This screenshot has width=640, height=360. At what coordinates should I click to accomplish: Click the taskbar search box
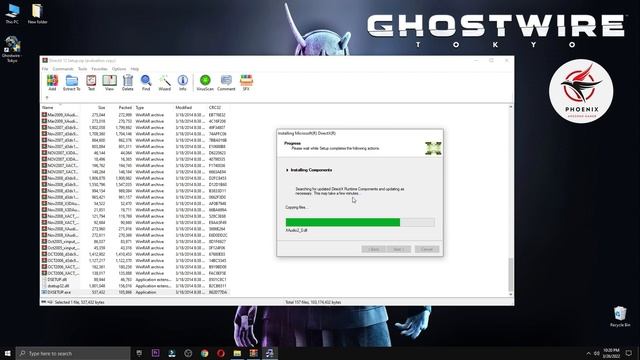(x=73, y=353)
